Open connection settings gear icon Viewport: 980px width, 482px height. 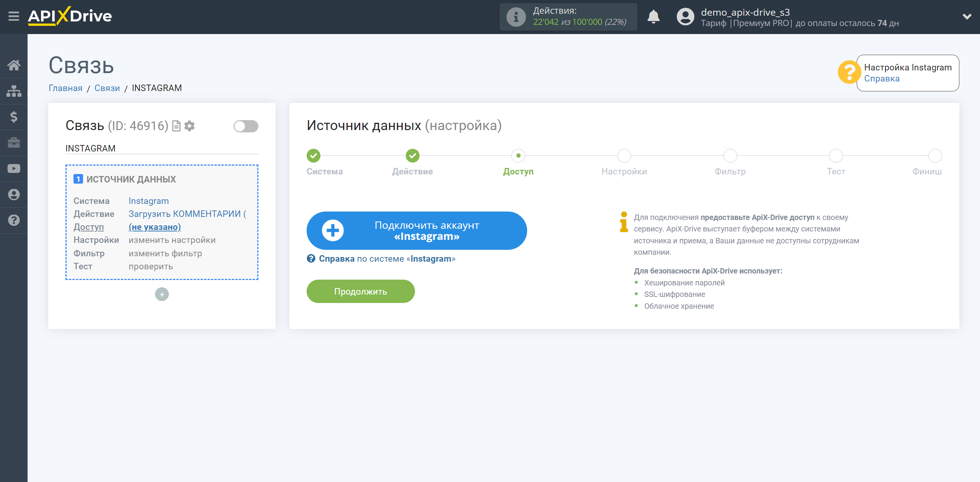click(189, 126)
